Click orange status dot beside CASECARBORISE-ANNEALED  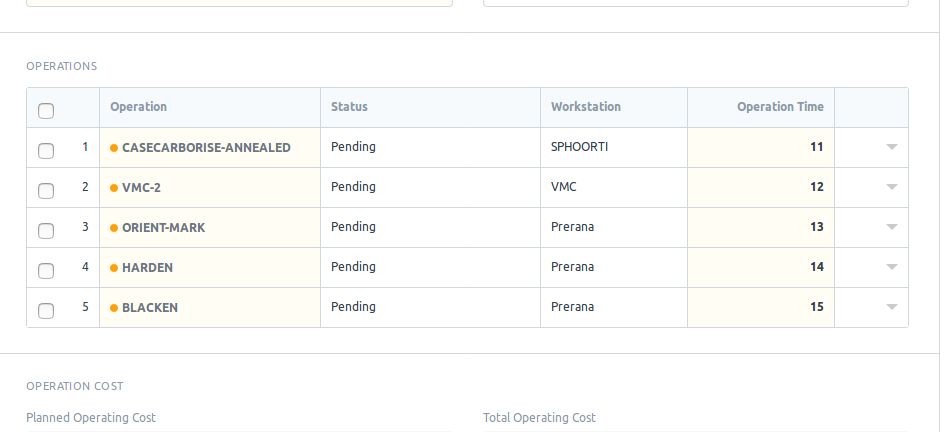(114, 148)
